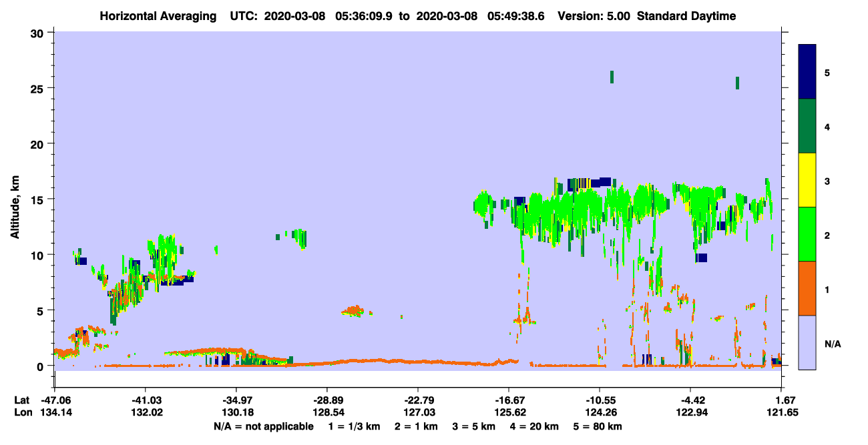This screenshot has height=445, width=868.
Task: Click the colorbar label 1
Action: coord(827,289)
